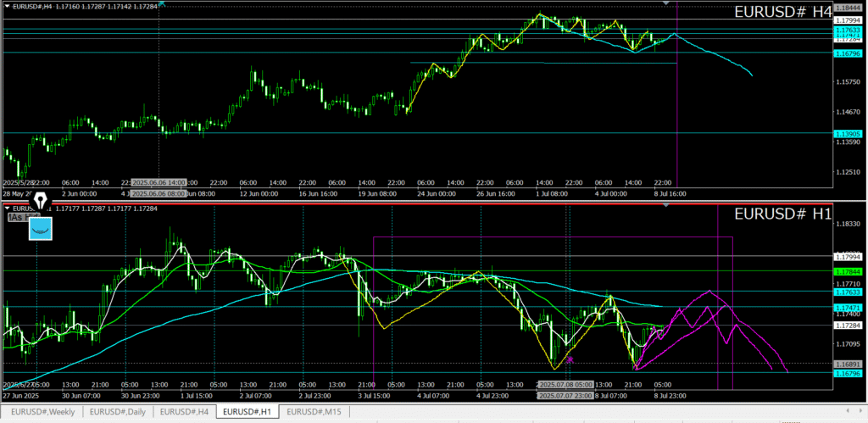Expand the H1 chart title triangle menu
Viewport: 868px width, 423px height.
pyautogui.click(x=7, y=209)
